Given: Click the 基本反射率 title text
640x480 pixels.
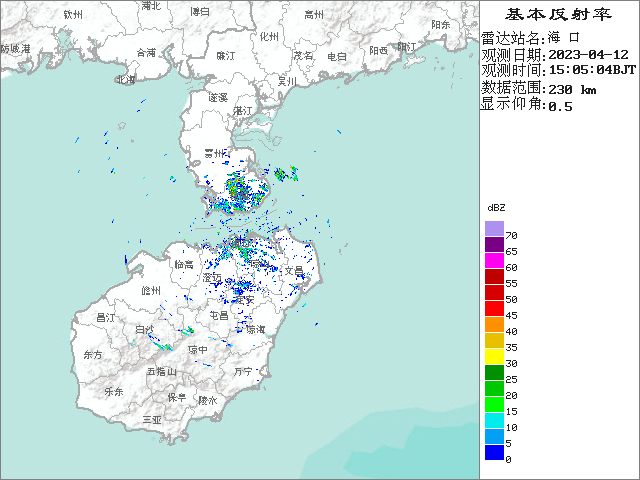Looking at the screenshot, I should coord(558,15).
